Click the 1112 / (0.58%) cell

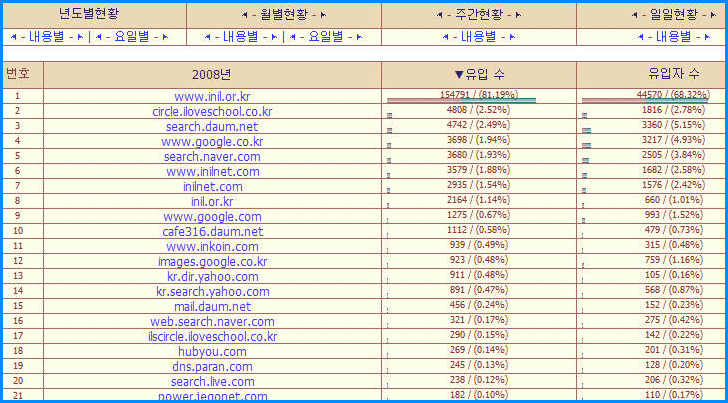point(479,229)
